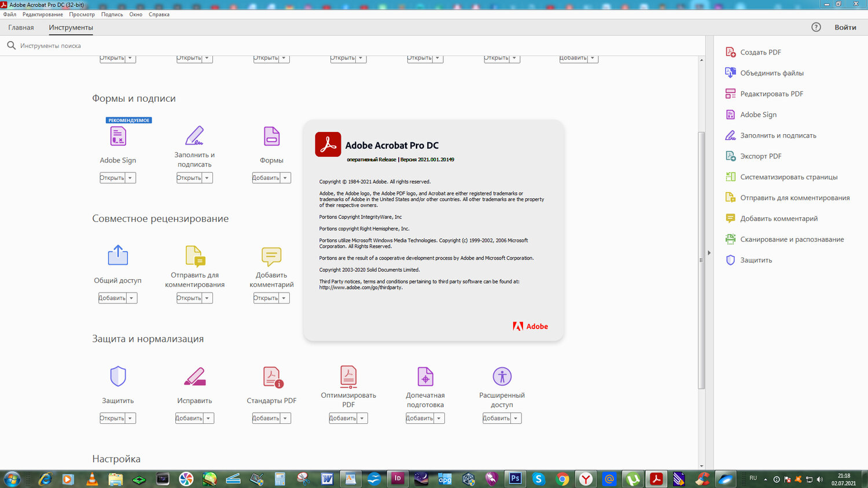Open the Adobe Sign tool icon under Формы и подписи
868x488 pixels.
[x=118, y=136]
